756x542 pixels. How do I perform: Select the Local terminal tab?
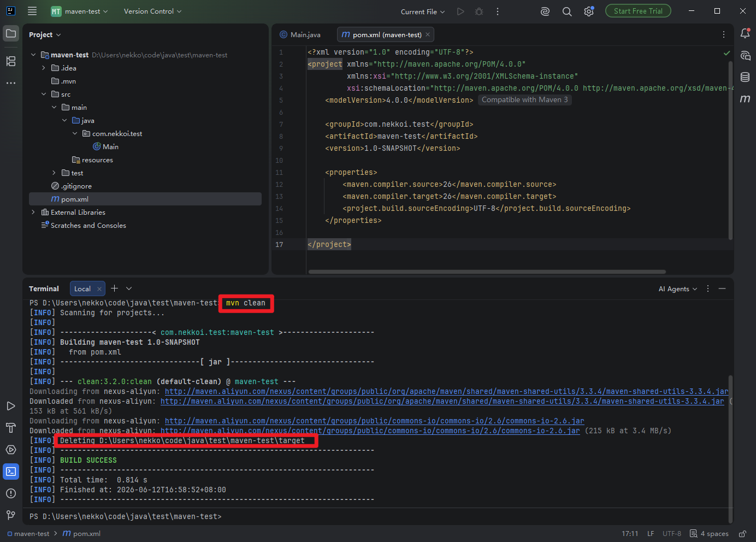click(82, 288)
